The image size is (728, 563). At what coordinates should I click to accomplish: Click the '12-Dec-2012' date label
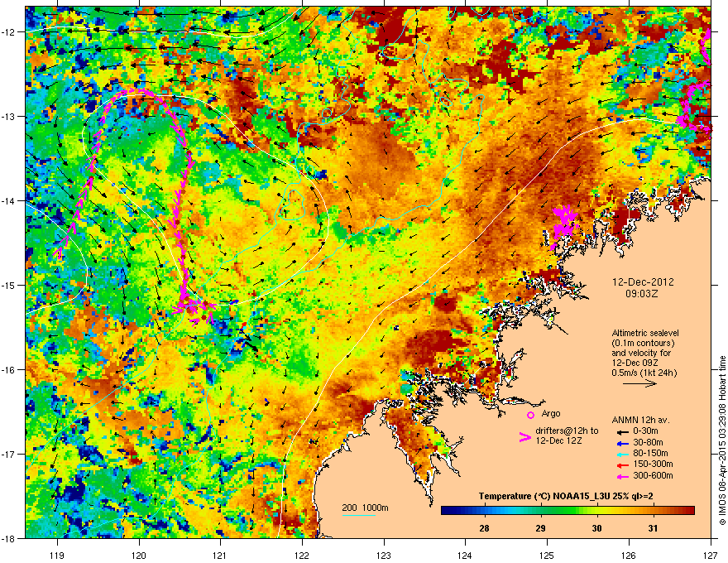click(643, 282)
